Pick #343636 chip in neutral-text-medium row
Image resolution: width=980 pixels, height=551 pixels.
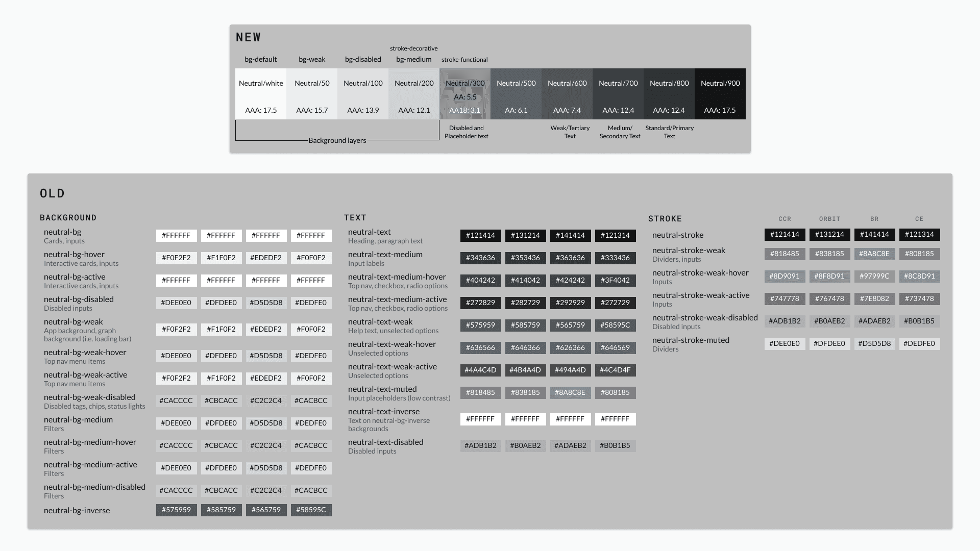(481, 258)
